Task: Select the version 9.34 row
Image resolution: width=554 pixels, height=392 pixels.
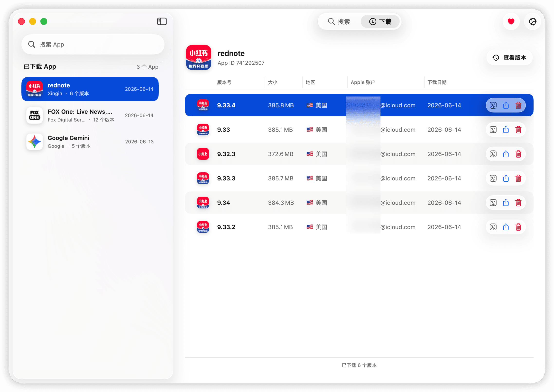Action: 359,203
